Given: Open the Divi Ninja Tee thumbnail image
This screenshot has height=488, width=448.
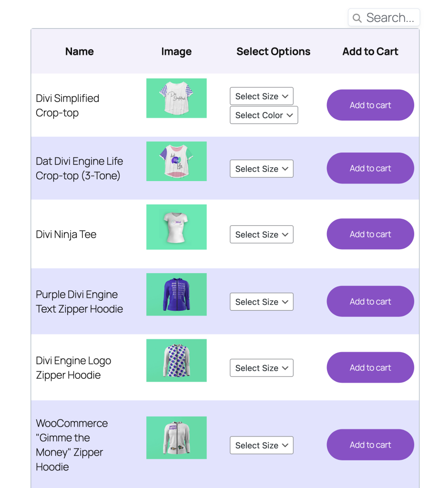Looking at the screenshot, I should [x=176, y=227].
